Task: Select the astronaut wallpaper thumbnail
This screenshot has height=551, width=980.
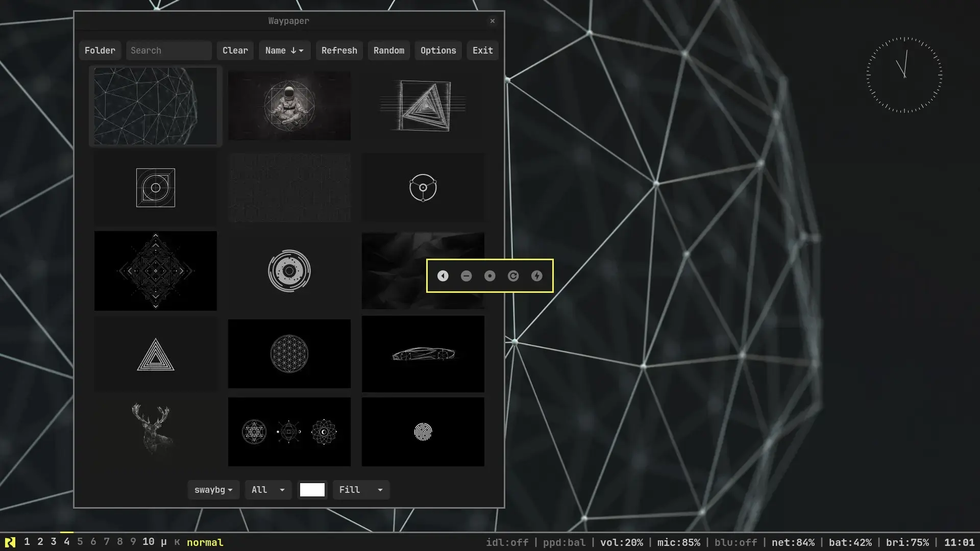Action: point(289,106)
